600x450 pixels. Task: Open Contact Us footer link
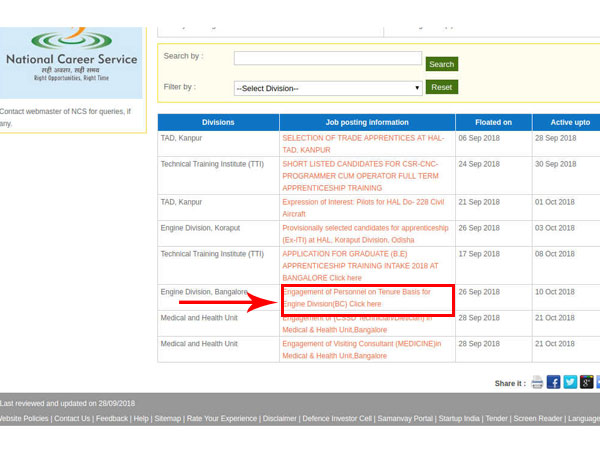[x=72, y=419]
